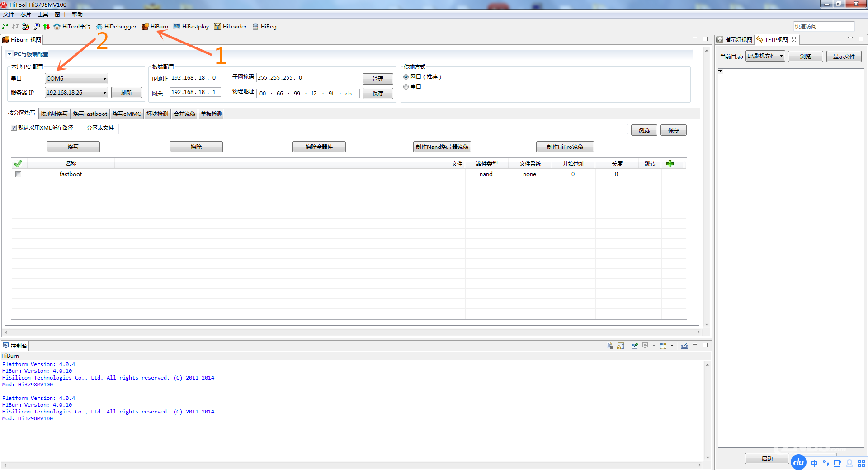Click the terminal tool monitor icon in the toolbar
868x470 pixels.
click(36, 27)
